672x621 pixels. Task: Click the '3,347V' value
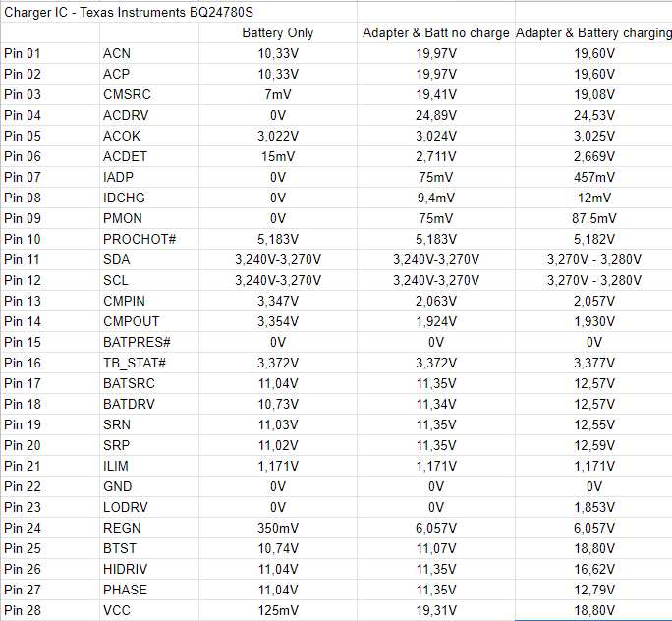278,301
